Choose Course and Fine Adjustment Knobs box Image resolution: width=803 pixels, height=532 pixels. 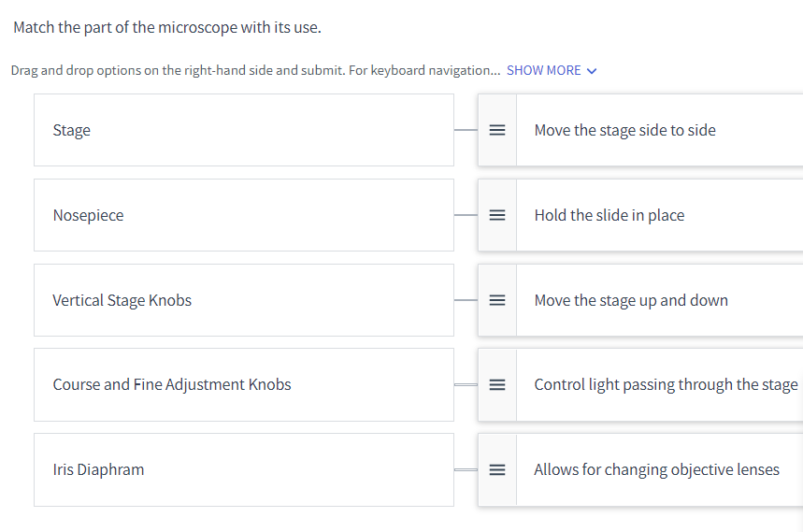click(243, 384)
